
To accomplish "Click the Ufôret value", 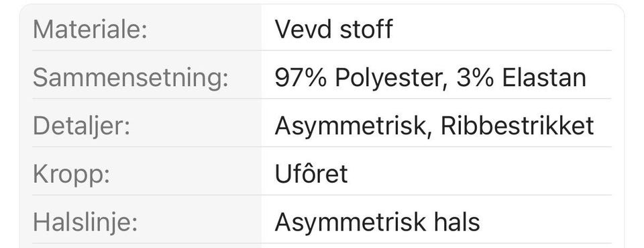I will tap(311, 173).
